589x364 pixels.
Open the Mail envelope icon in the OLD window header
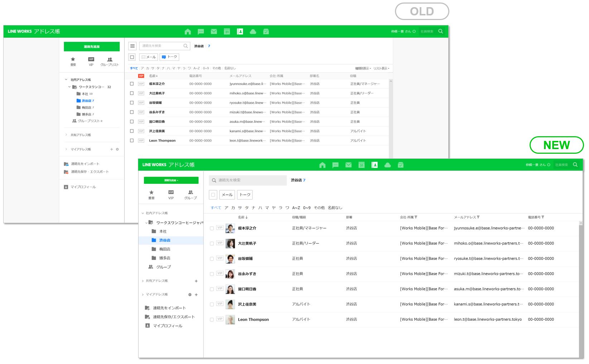pyautogui.click(x=214, y=31)
